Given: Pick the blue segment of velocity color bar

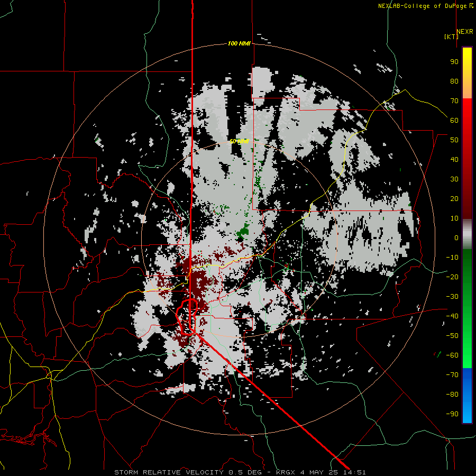Looking at the screenshot, I should click(467, 396).
